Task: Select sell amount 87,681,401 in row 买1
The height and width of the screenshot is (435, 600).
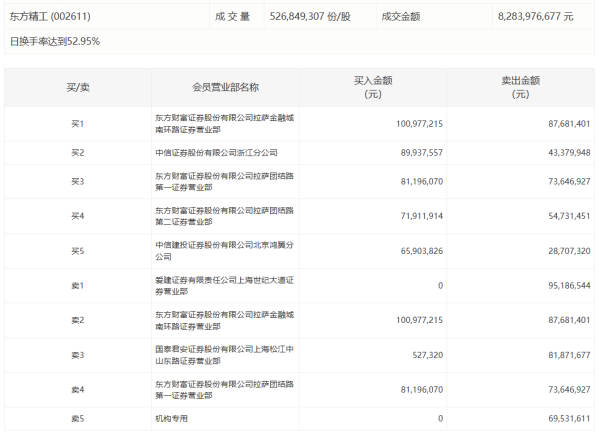Action: pyautogui.click(x=569, y=124)
